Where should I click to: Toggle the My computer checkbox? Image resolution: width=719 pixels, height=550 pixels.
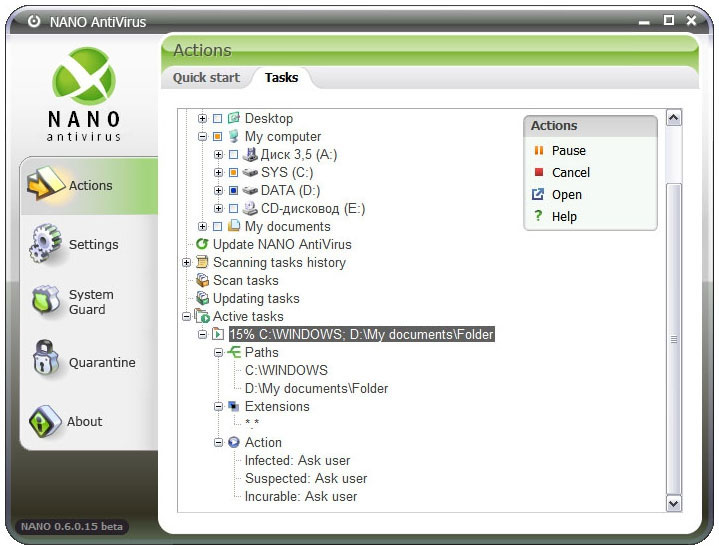pyautogui.click(x=217, y=136)
